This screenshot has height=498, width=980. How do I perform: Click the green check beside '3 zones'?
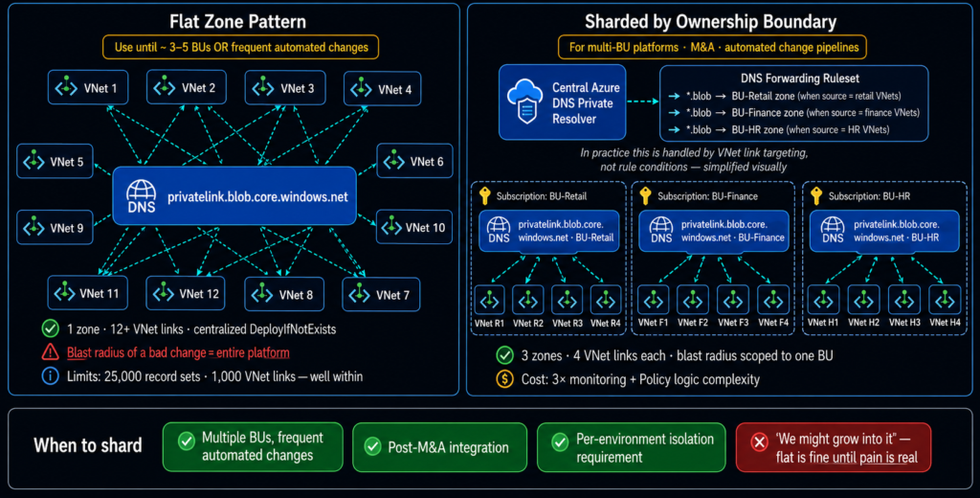(505, 355)
